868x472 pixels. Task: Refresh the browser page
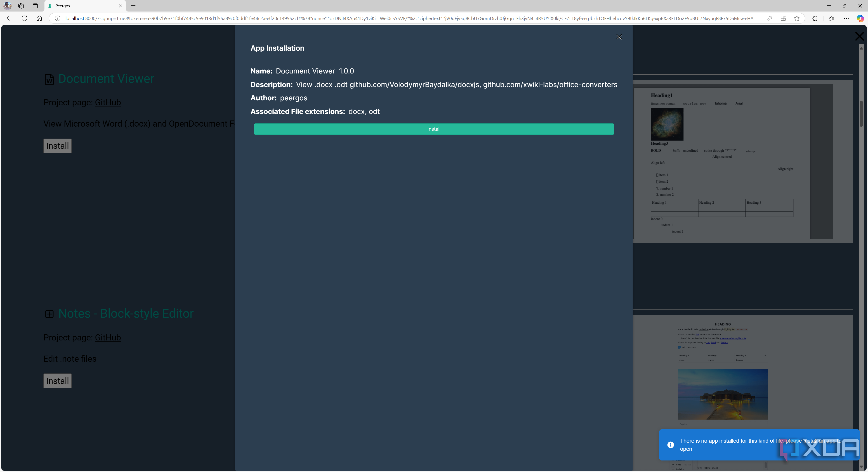pyautogui.click(x=24, y=18)
